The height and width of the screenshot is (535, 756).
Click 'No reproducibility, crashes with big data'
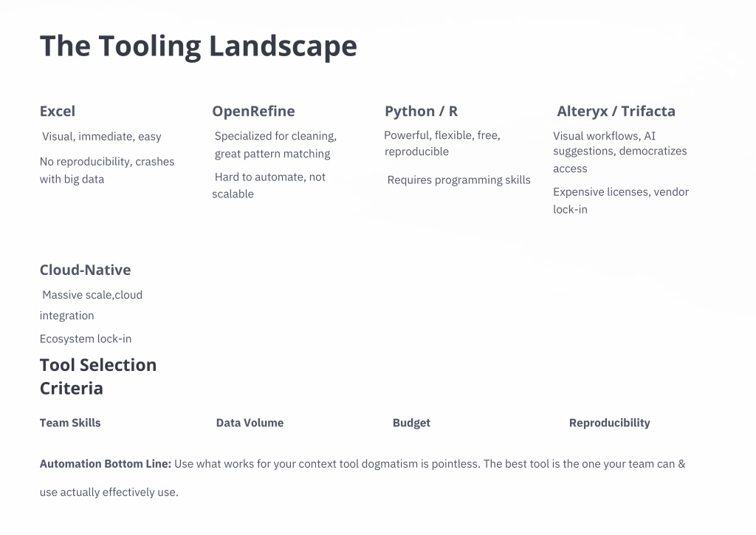107,170
